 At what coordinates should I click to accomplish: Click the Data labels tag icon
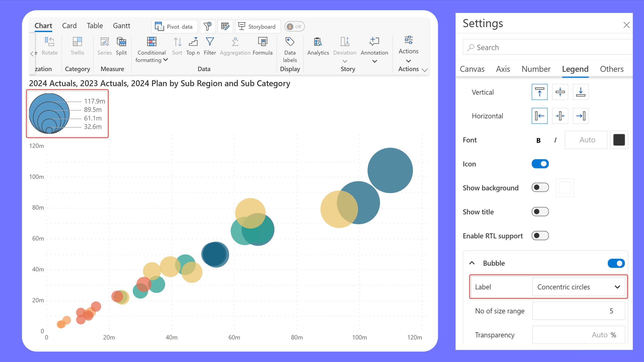tap(290, 42)
